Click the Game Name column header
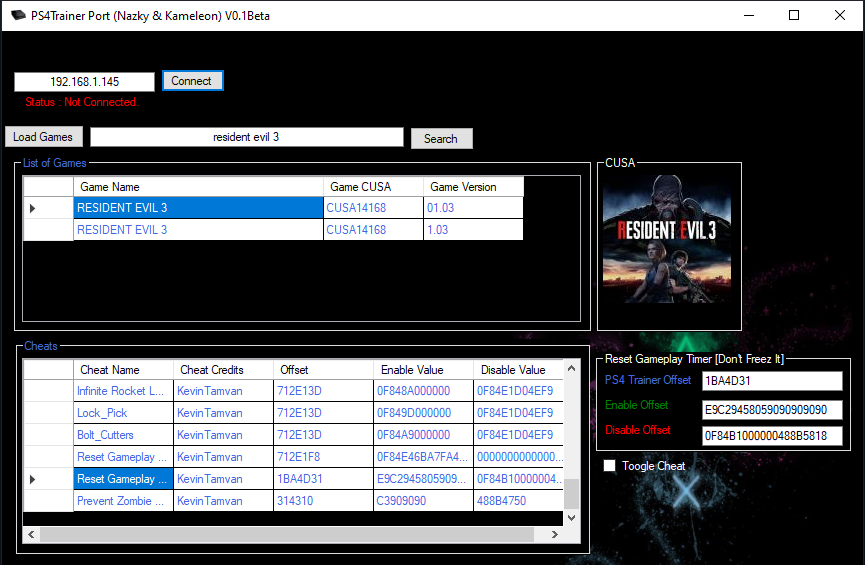Viewport: 865px width, 565px height. 198,187
